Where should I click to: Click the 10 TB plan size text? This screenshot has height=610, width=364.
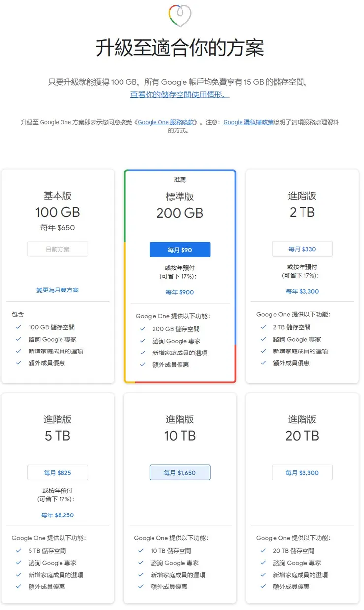(180, 436)
